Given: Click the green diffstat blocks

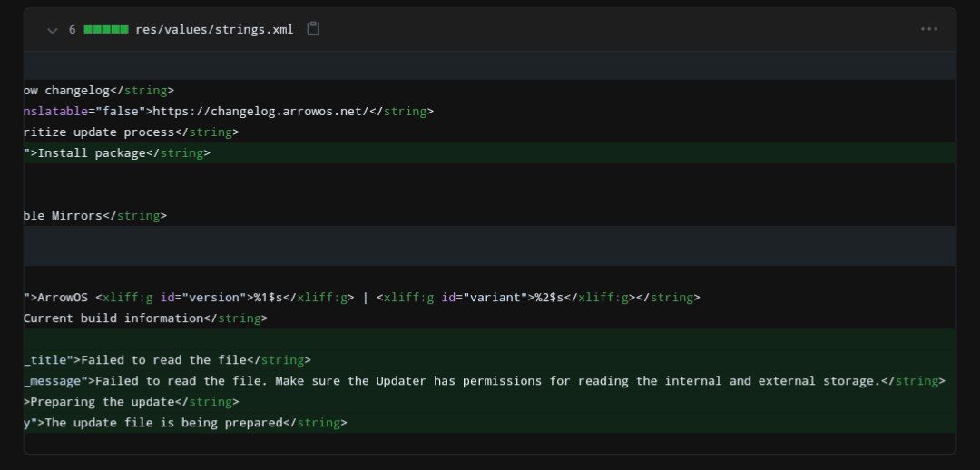Looking at the screenshot, I should [105, 29].
